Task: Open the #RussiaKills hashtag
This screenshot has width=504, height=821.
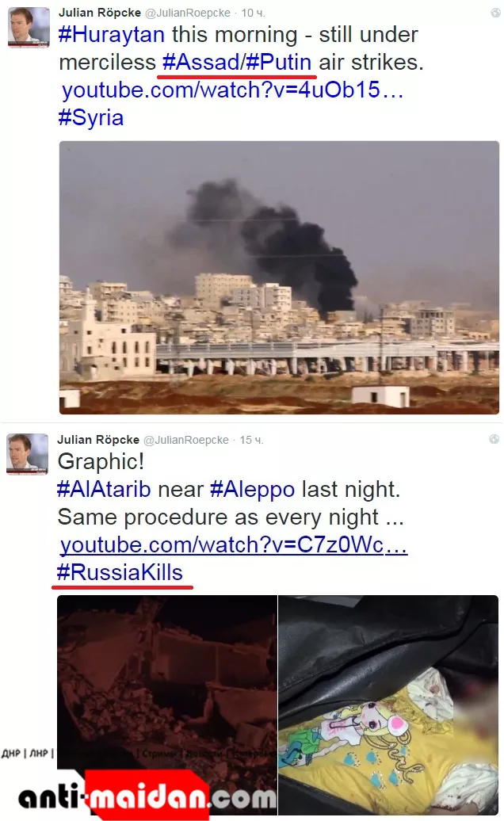Action: point(120,573)
